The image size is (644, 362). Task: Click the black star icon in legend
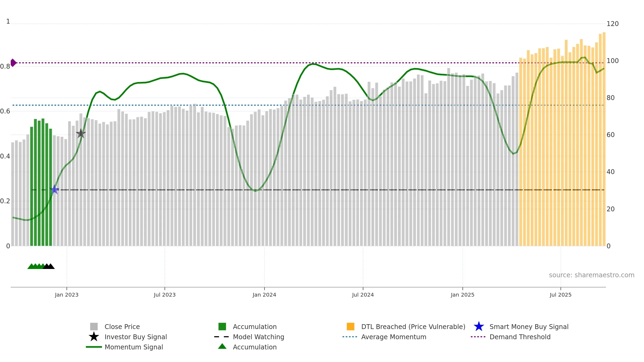(94, 337)
